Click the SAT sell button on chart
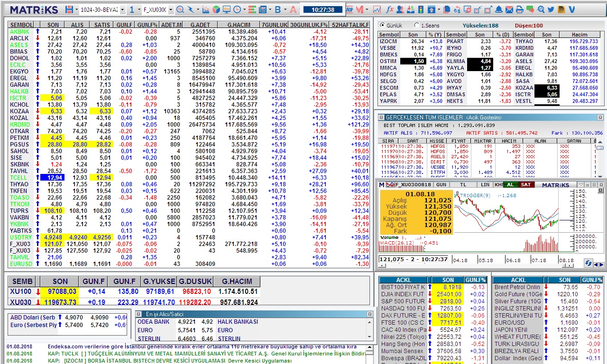The height and width of the screenshot is (364, 607). (x=525, y=184)
